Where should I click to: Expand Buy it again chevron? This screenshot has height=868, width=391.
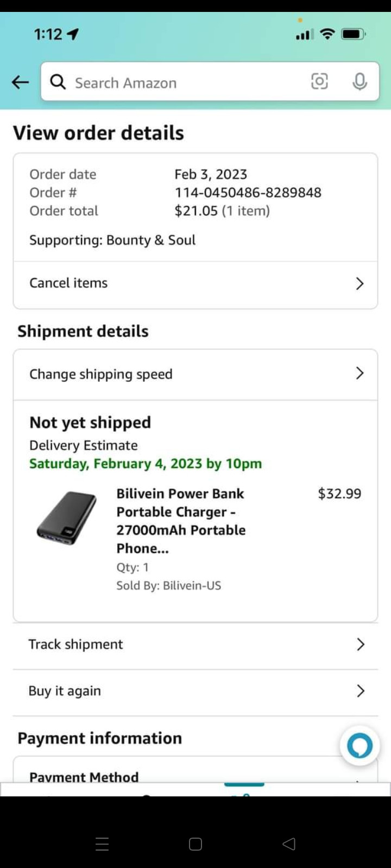tap(360, 691)
